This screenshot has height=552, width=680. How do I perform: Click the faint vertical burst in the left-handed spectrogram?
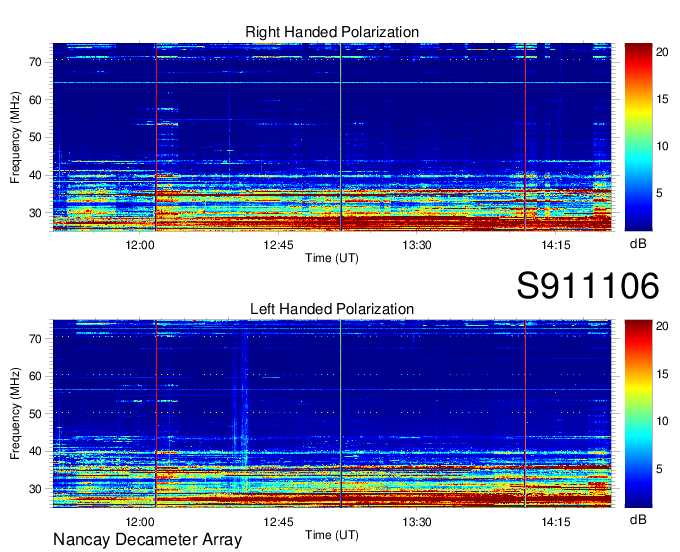(x=241, y=408)
